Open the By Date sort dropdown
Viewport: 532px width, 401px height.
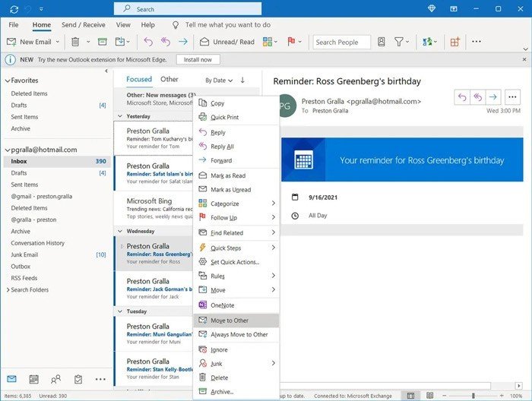[218, 80]
